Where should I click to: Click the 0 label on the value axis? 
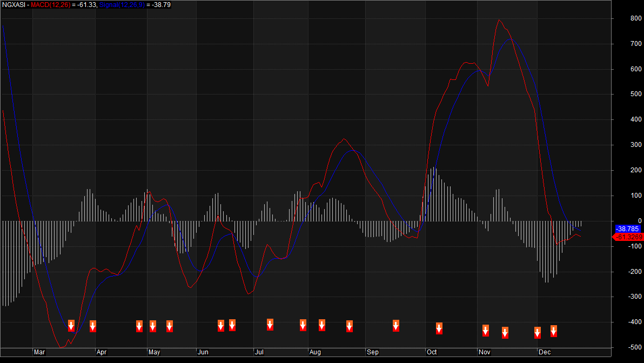click(640, 221)
